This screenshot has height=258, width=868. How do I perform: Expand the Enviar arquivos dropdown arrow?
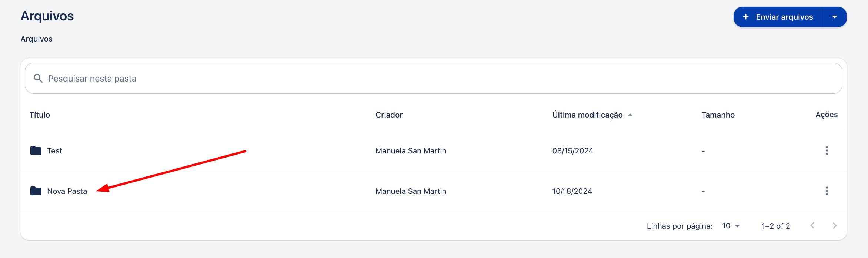click(x=835, y=17)
